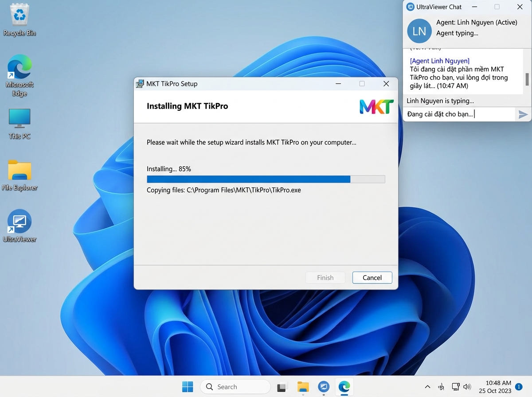This screenshot has width=532, height=397.
Task: Click the 'Please wait while the setup' message
Action: point(251,143)
